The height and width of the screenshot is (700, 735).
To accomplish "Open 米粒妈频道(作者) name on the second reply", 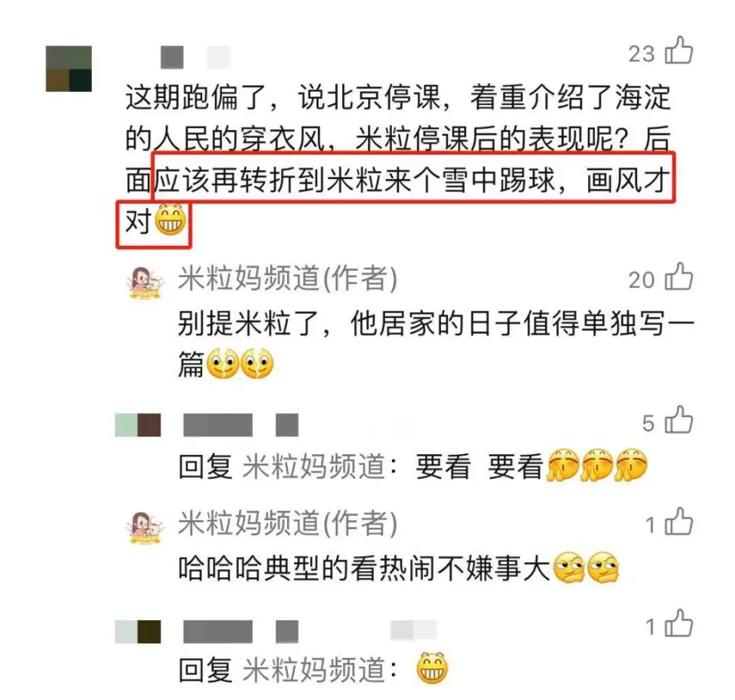I will point(288,523).
